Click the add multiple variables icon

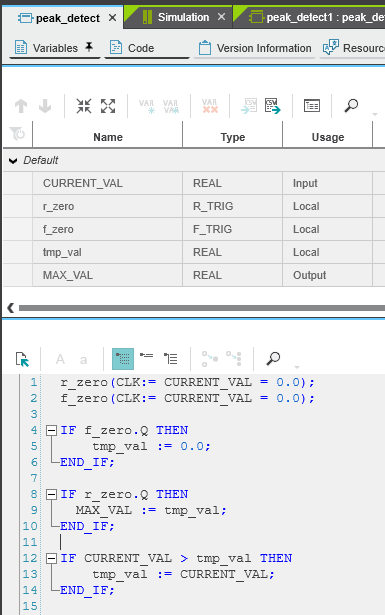171,106
